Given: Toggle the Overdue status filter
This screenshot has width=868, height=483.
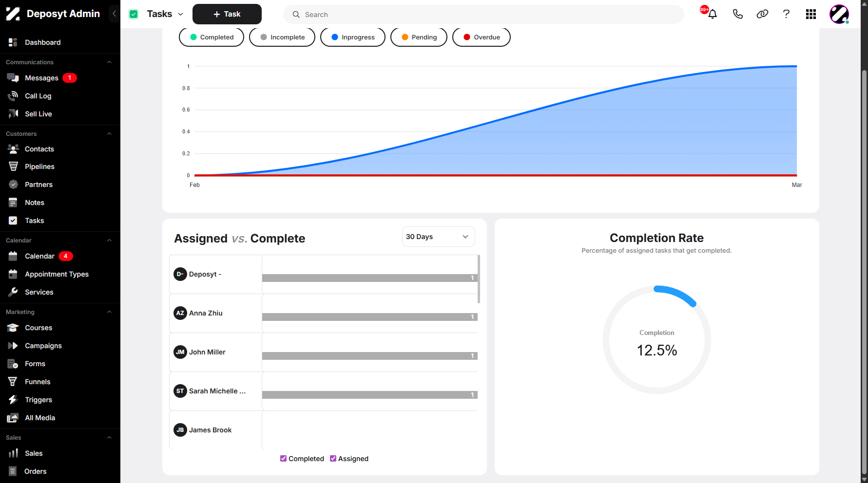Looking at the screenshot, I should pos(482,37).
